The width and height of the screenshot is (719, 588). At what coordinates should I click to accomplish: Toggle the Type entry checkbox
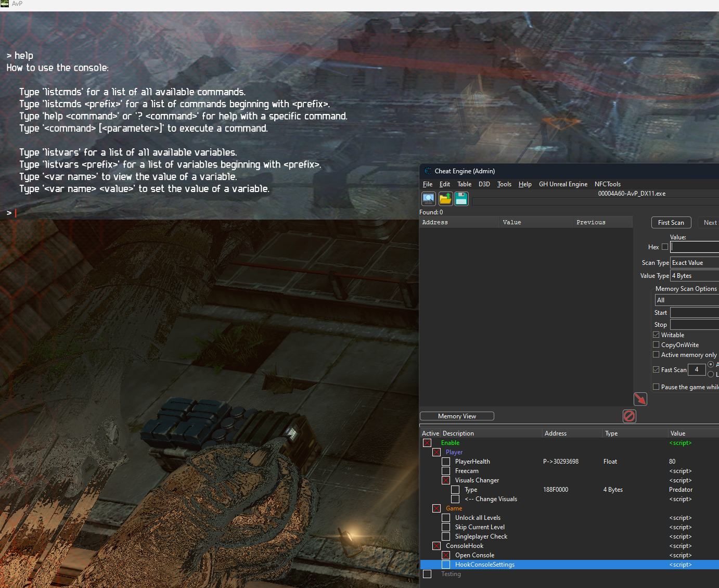tap(455, 490)
